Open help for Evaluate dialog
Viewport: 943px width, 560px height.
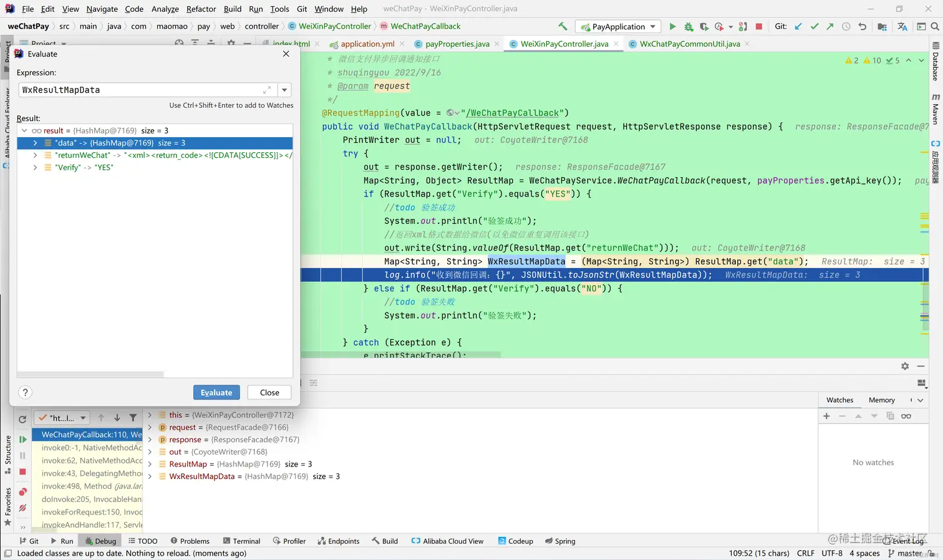pyautogui.click(x=25, y=392)
